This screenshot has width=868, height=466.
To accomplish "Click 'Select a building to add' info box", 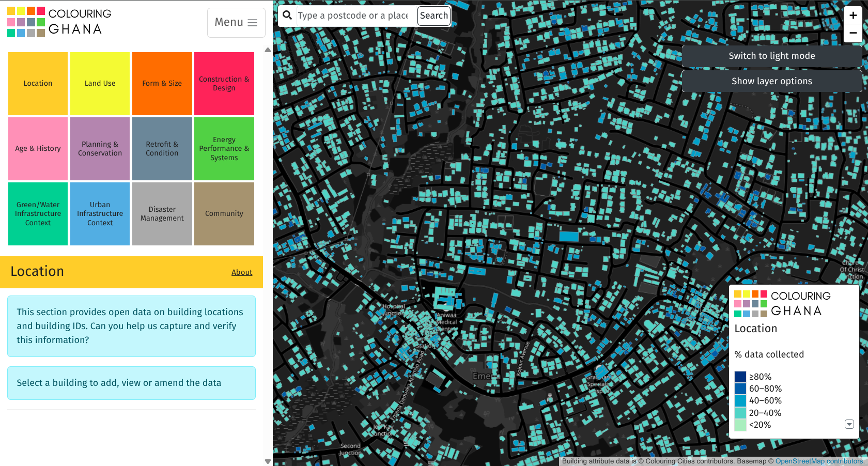I will point(131,383).
